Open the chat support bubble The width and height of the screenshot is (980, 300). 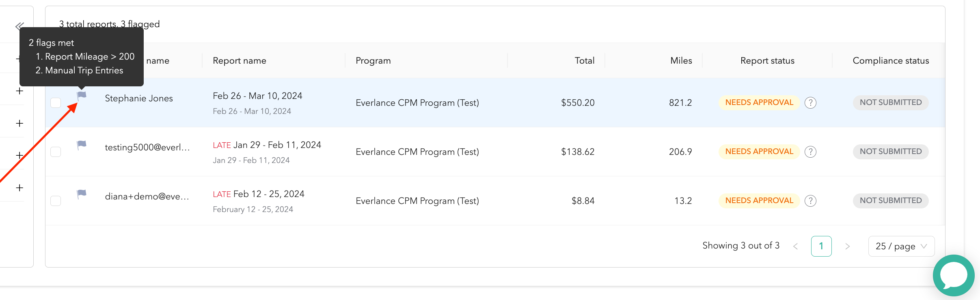(954, 275)
